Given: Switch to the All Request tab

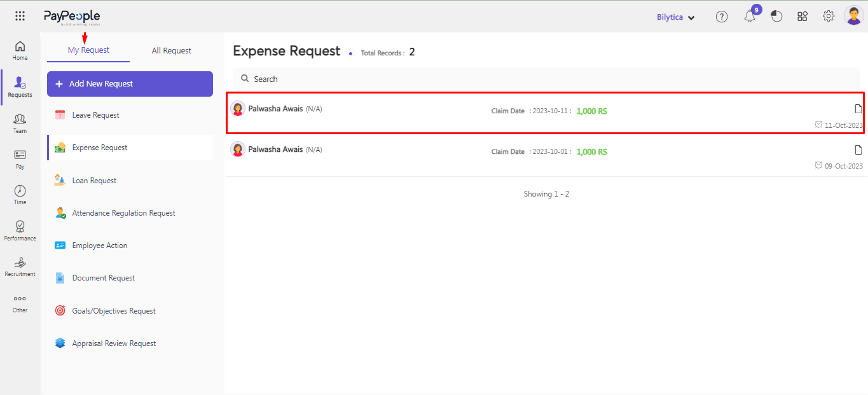Looking at the screenshot, I should click(171, 51).
